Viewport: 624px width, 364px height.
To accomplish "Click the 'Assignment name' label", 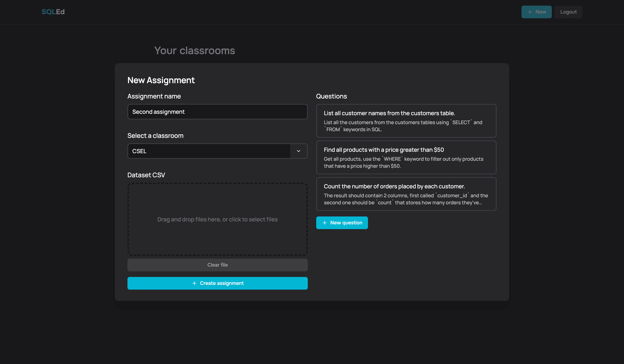I will (154, 96).
